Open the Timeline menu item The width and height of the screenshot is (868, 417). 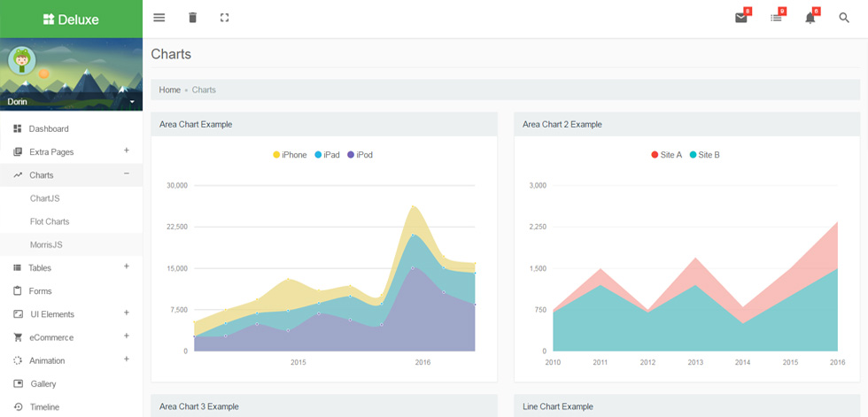point(72,407)
